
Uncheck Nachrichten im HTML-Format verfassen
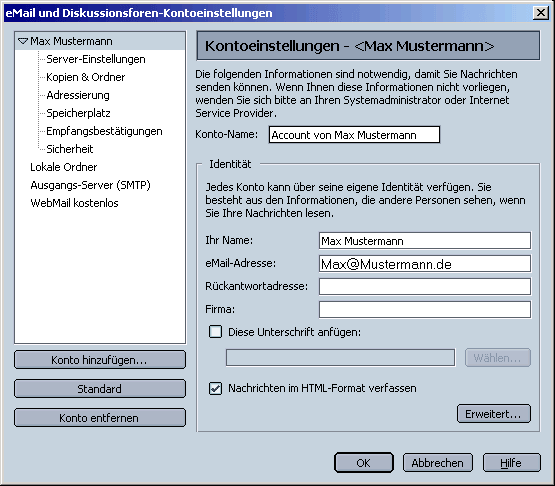[x=216, y=388]
